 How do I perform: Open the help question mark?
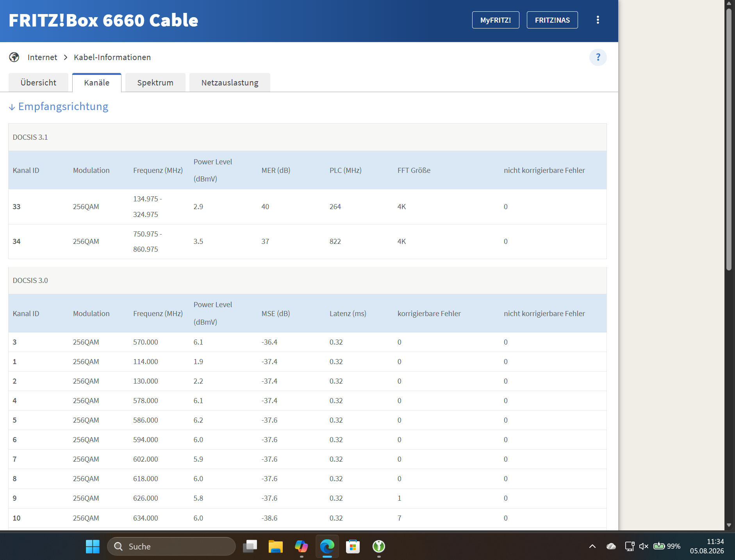coord(598,57)
